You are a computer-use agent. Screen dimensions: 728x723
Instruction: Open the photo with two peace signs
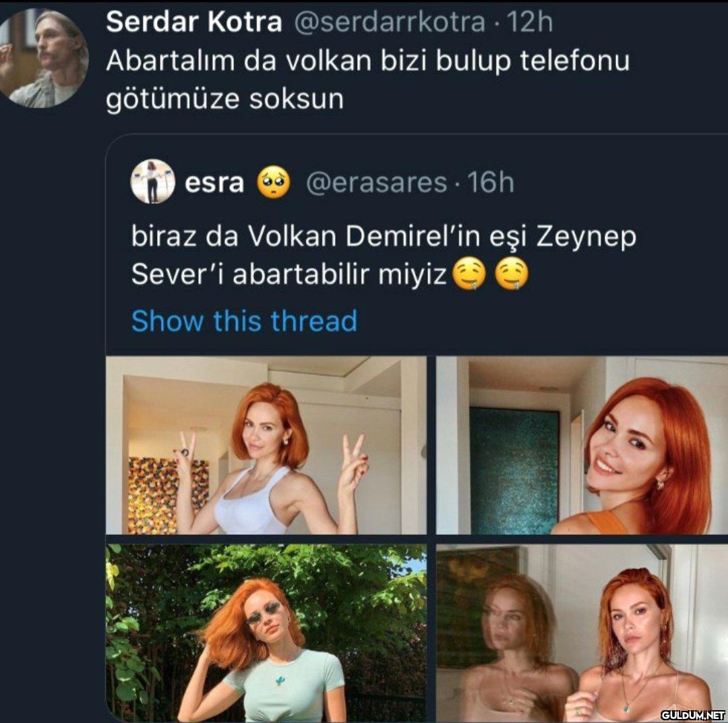[x=266, y=445]
